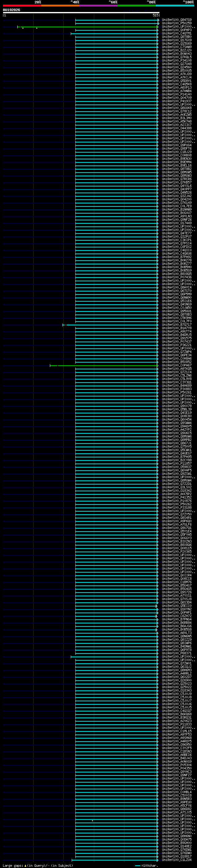Click the query end position label 515
Screen dimensions: 197x868
tap(155, 15)
